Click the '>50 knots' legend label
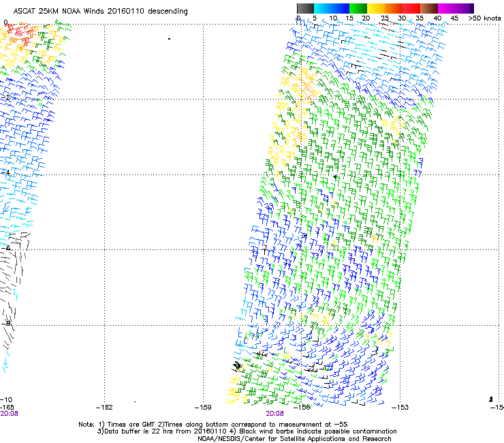The height and width of the screenshot is (443, 504). click(x=484, y=18)
